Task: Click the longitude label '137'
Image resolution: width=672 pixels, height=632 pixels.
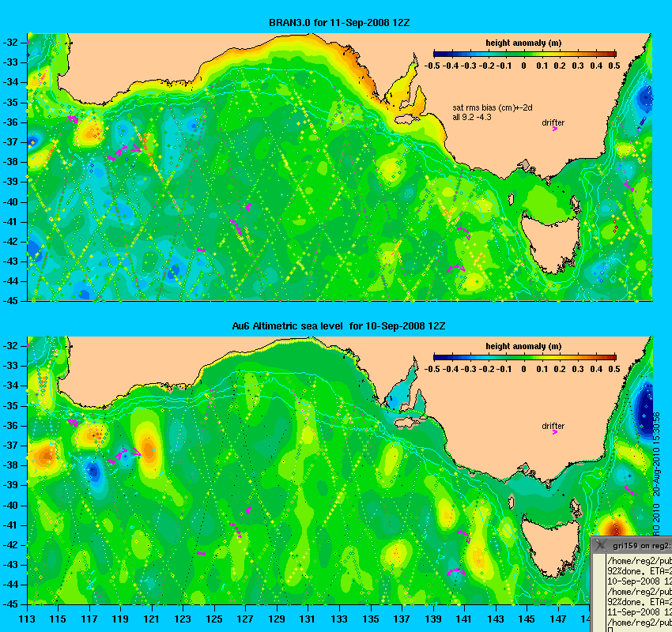Action: (x=402, y=619)
